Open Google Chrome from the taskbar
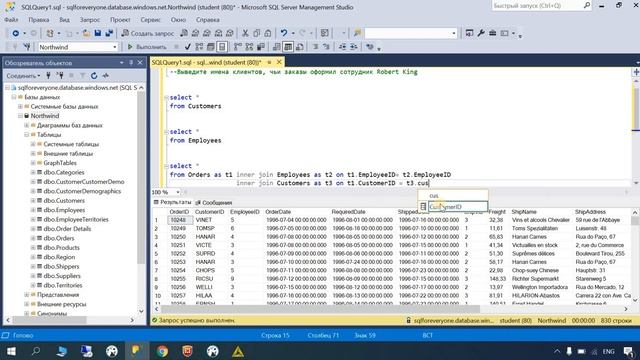Viewport: 640px width, 360px height. click(x=162, y=351)
